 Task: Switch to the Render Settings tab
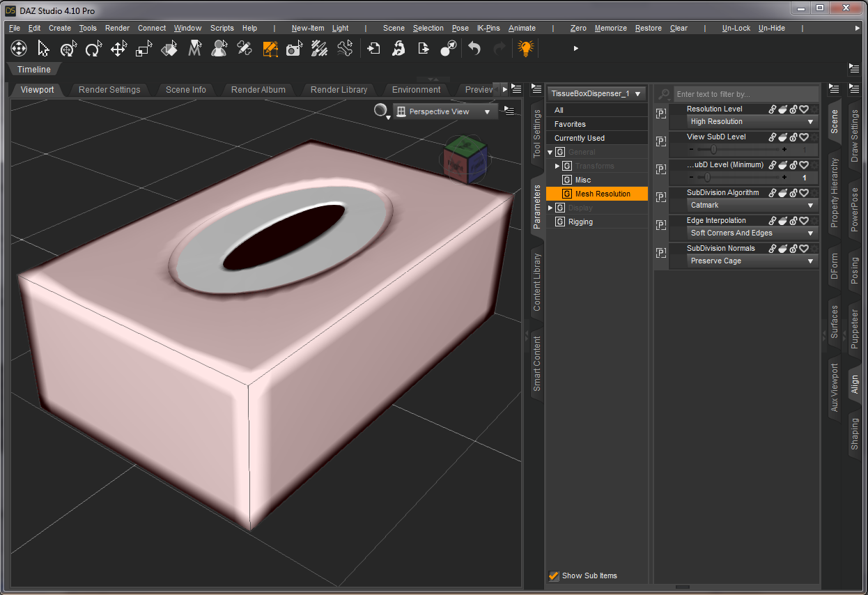pos(109,90)
